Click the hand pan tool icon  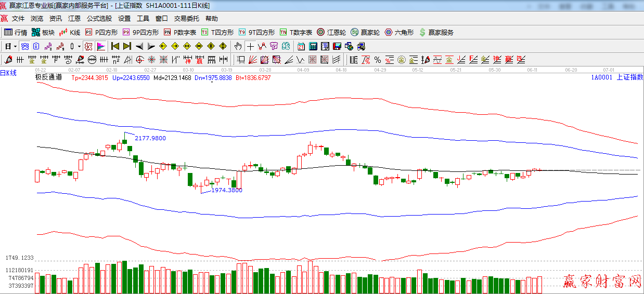[x=238, y=46]
